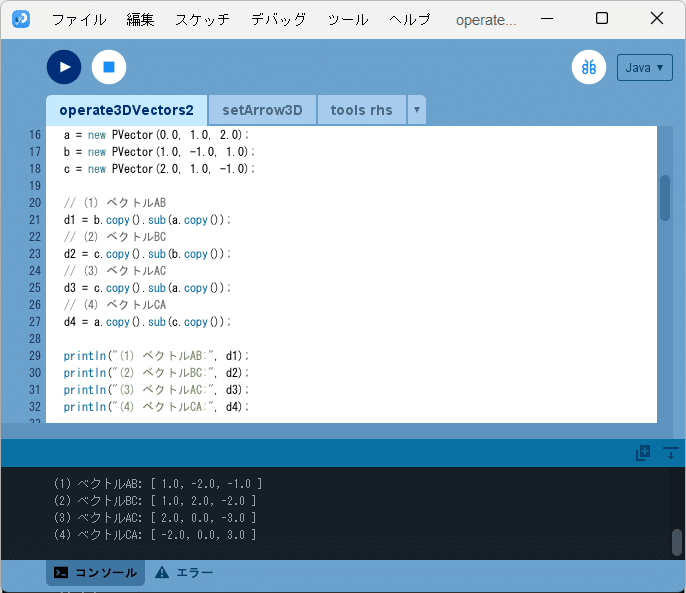Click the window title 'operate...'

coord(486,20)
